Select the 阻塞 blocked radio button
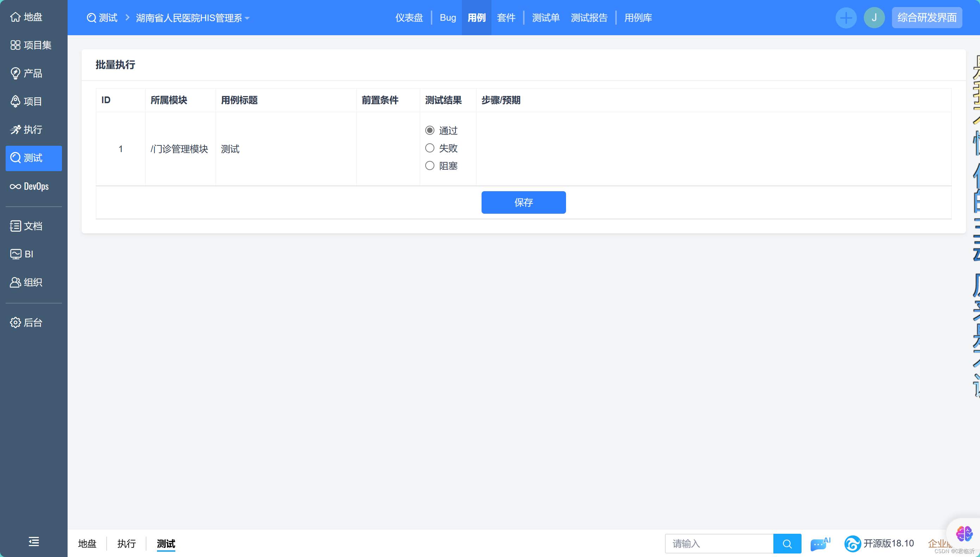The width and height of the screenshot is (980, 557). pyautogui.click(x=430, y=165)
